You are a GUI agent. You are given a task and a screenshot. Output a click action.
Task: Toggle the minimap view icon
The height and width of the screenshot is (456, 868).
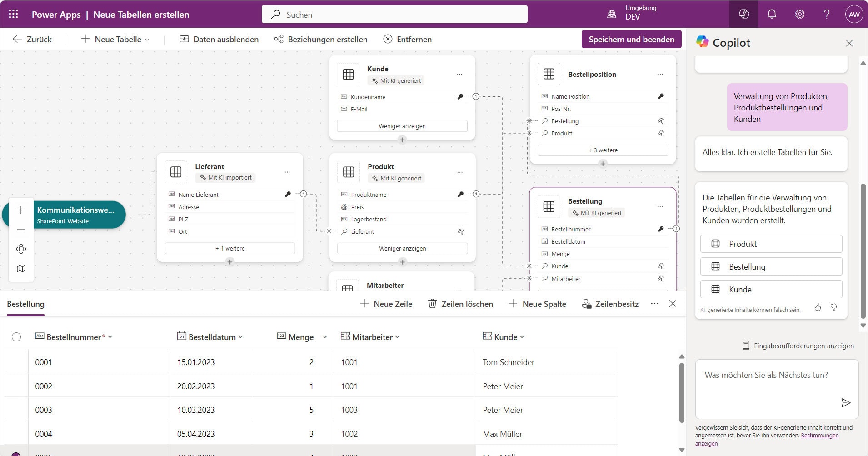(21, 268)
